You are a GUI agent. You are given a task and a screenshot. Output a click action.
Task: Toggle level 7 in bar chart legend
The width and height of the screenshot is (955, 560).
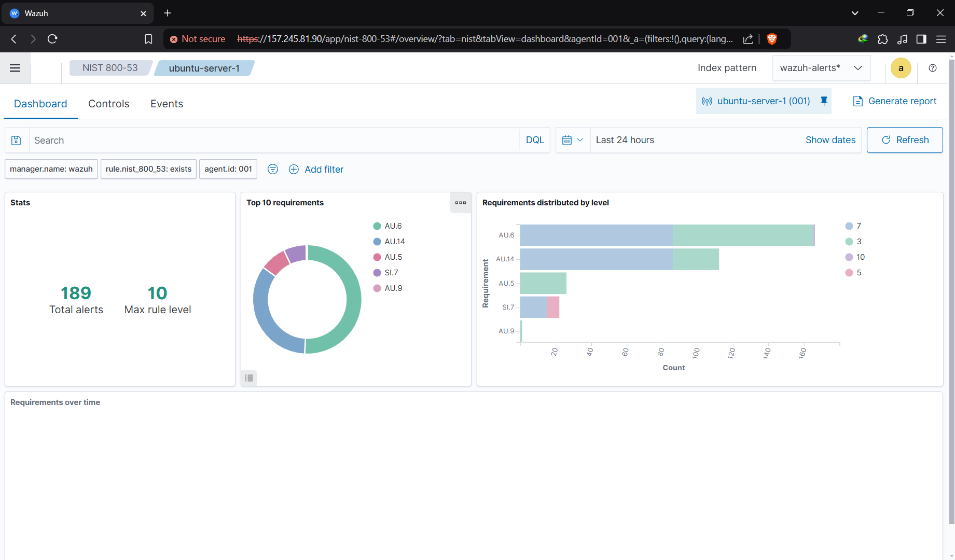click(x=853, y=226)
